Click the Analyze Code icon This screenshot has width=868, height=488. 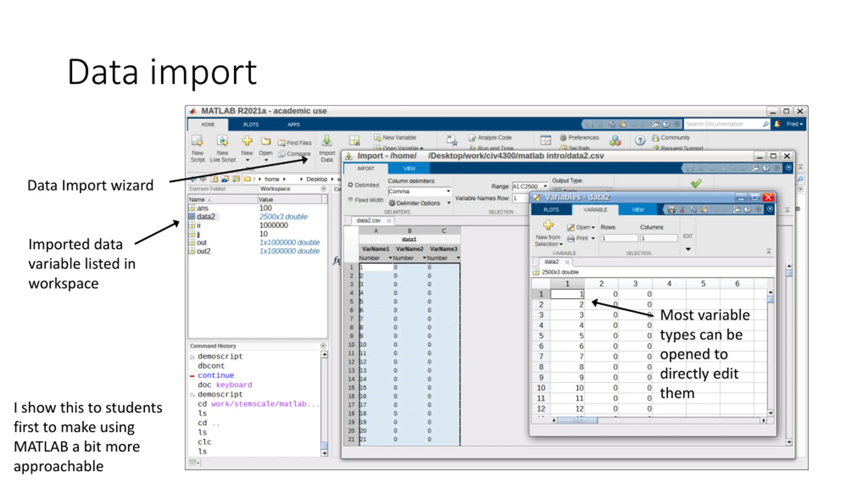click(x=472, y=138)
